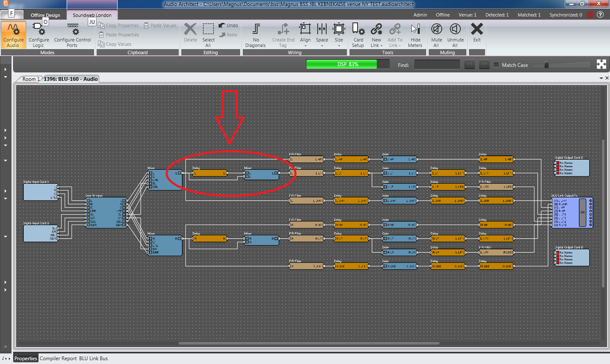Screen dimensions: 610x364
Task: Select Digital Output Card D block
Action: pos(572,257)
